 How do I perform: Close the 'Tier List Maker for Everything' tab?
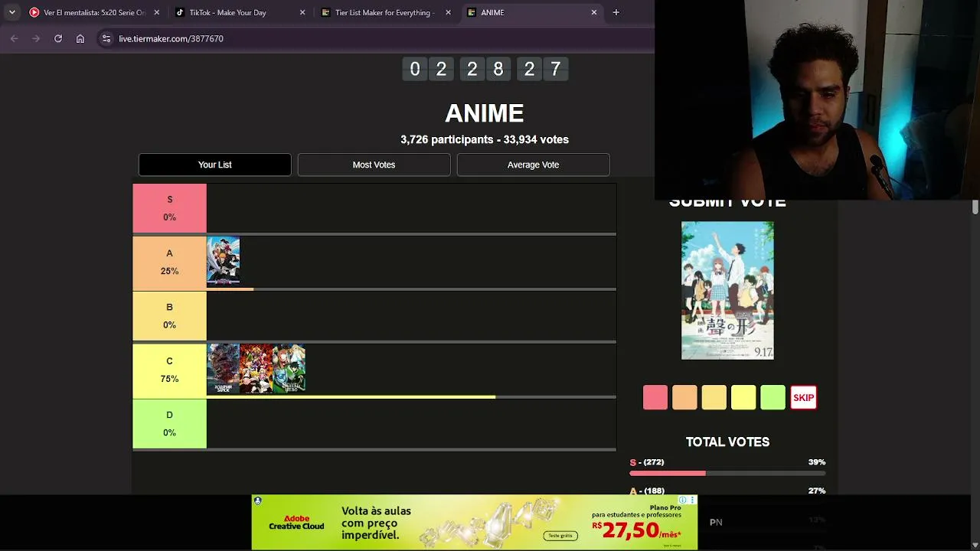coord(448,12)
